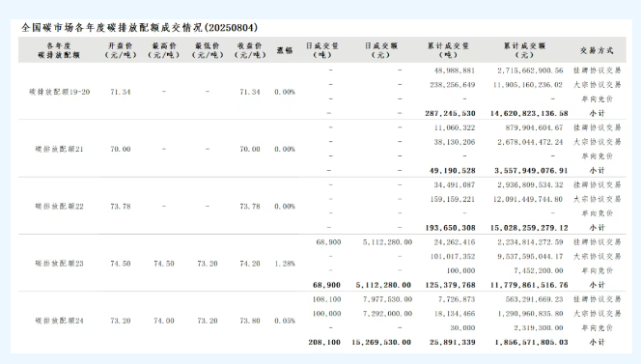This screenshot has height=364, width=641.
Task: Select the 碳排放配额22 row label
Action: [59, 207]
